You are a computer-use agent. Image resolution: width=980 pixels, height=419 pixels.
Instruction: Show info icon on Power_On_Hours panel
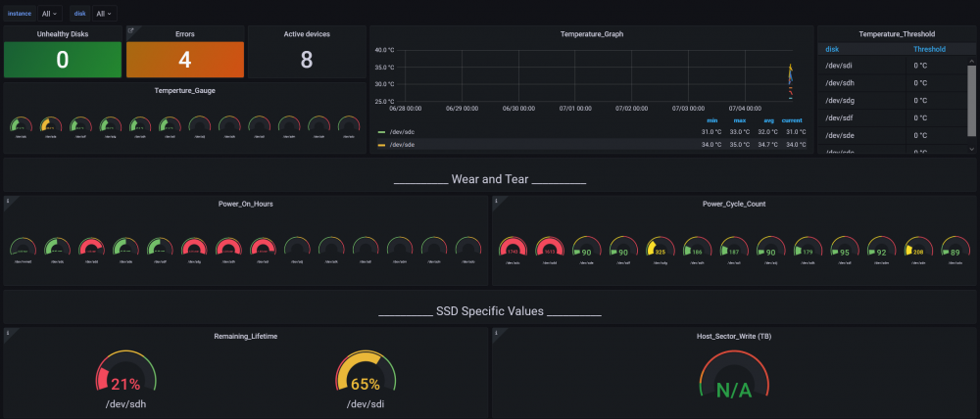pos(8,201)
